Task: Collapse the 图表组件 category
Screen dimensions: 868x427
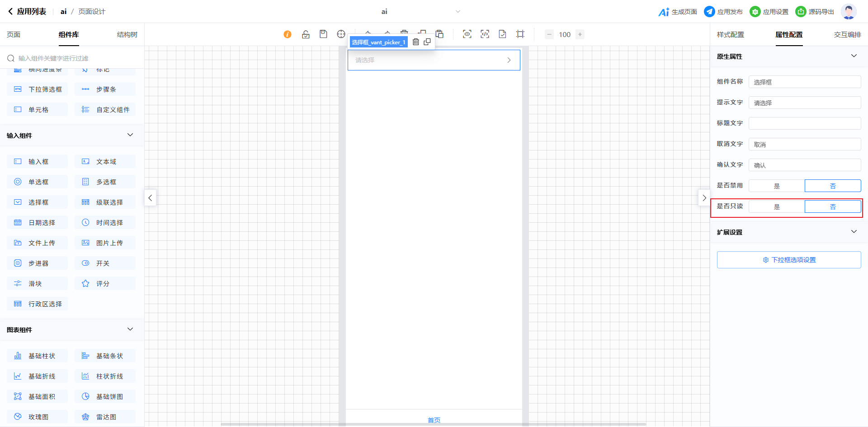Action: tap(130, 329)
